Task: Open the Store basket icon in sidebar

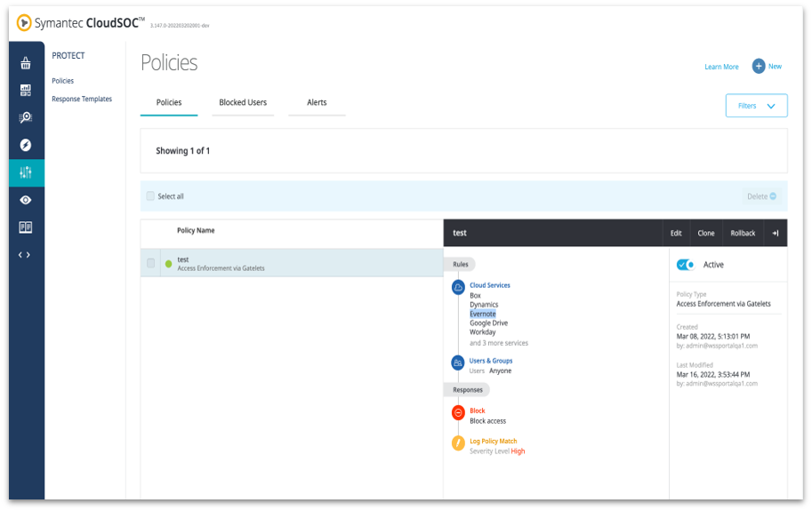Action: [26, 63]
